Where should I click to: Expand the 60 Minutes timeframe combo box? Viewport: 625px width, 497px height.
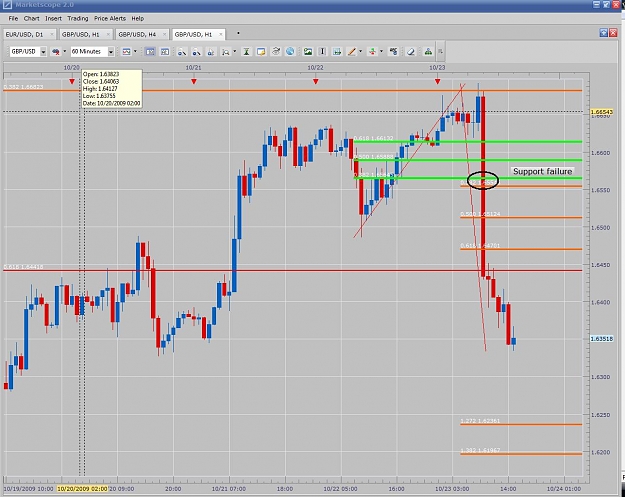111,51
